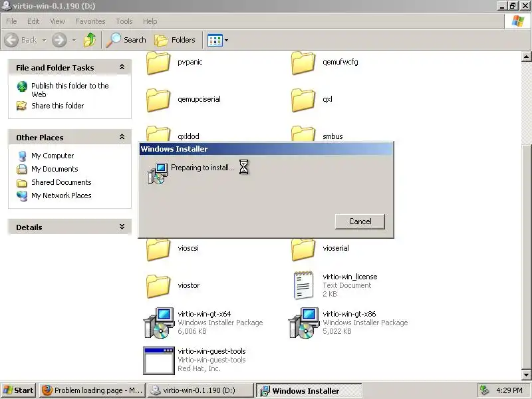The height and width of the screenshot is (399, 532).
Task: Select the virtio-win-guest-tools application icon
Action: (158, 360)
